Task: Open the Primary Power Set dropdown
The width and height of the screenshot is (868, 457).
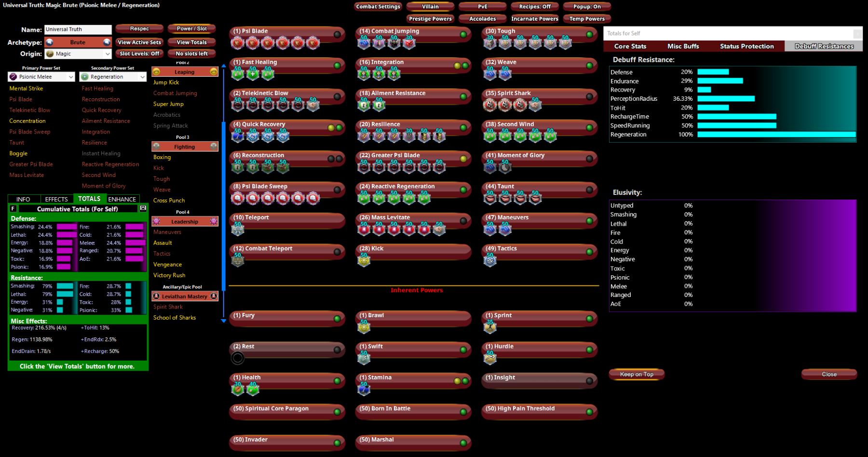Action: tap(41, 77)
